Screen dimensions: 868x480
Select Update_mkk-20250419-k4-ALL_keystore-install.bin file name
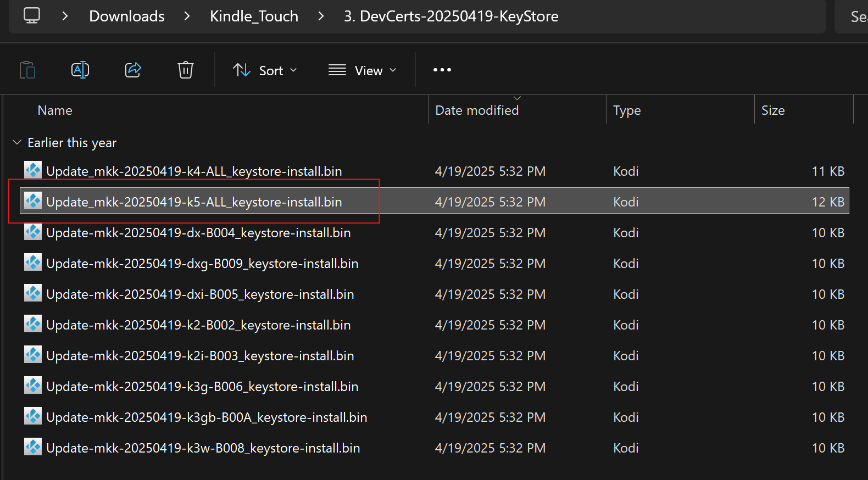[x=194, y=171]
